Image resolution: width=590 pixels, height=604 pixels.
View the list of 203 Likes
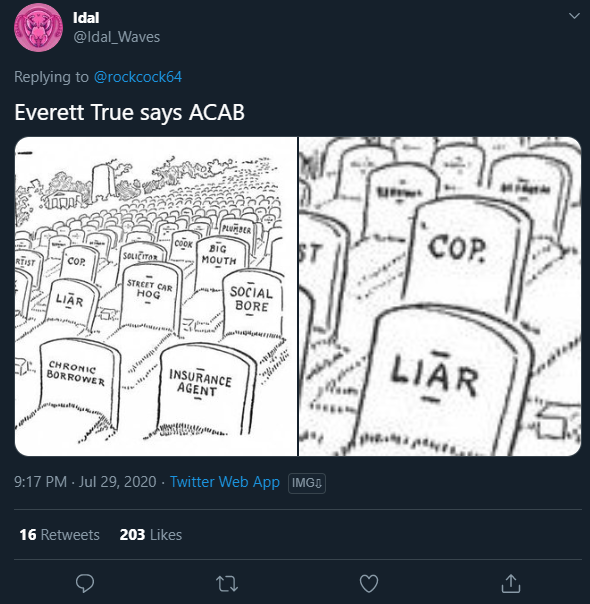pos(151,535)
